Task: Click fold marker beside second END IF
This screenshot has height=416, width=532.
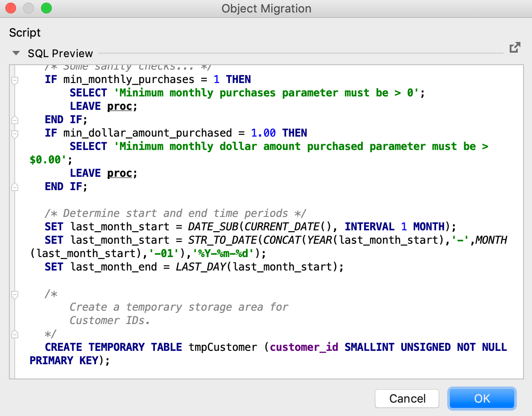Action: tap(14, 187)
